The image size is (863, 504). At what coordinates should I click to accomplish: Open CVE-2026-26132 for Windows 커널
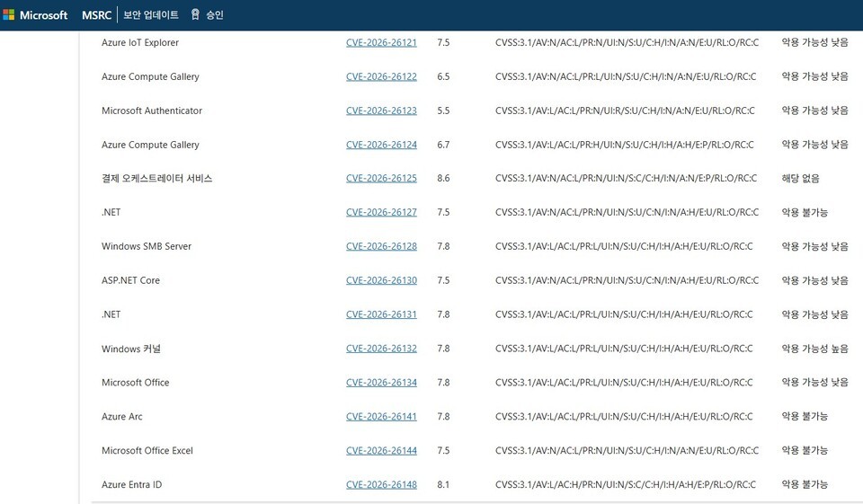[x=381, y=349]
